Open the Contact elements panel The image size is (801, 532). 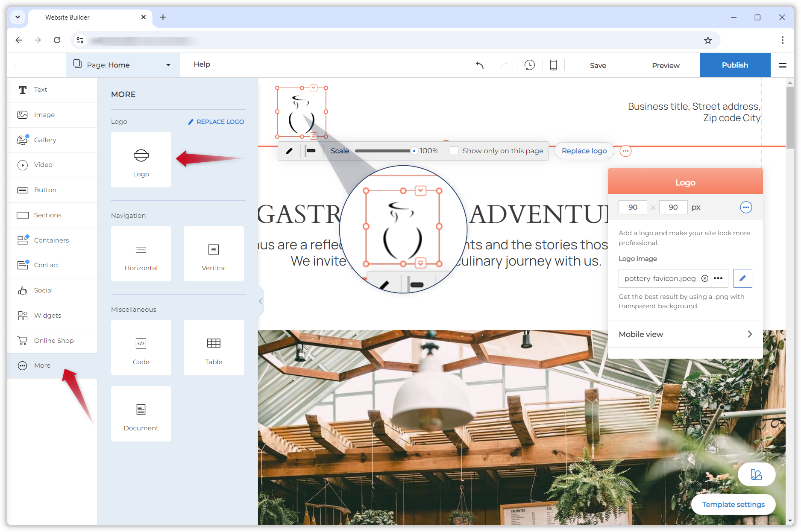coord(47,265)
